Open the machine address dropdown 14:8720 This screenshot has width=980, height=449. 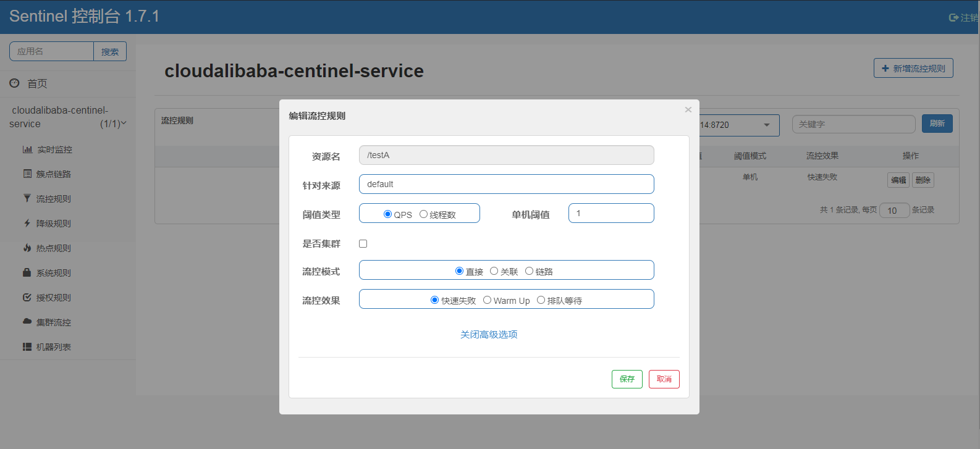[x=739, y=125]
